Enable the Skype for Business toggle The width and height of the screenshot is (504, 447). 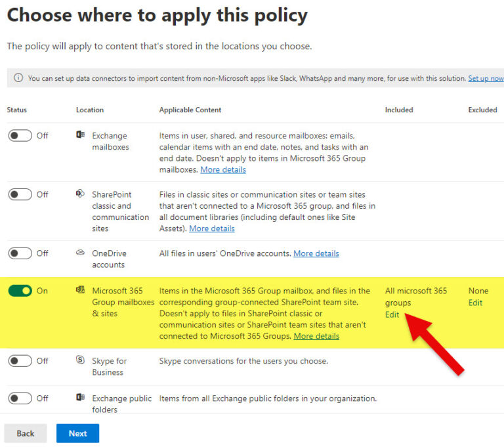20,361
